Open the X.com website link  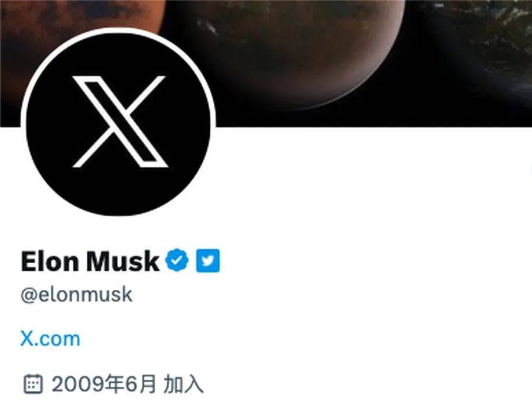click(x=50, y=338)
